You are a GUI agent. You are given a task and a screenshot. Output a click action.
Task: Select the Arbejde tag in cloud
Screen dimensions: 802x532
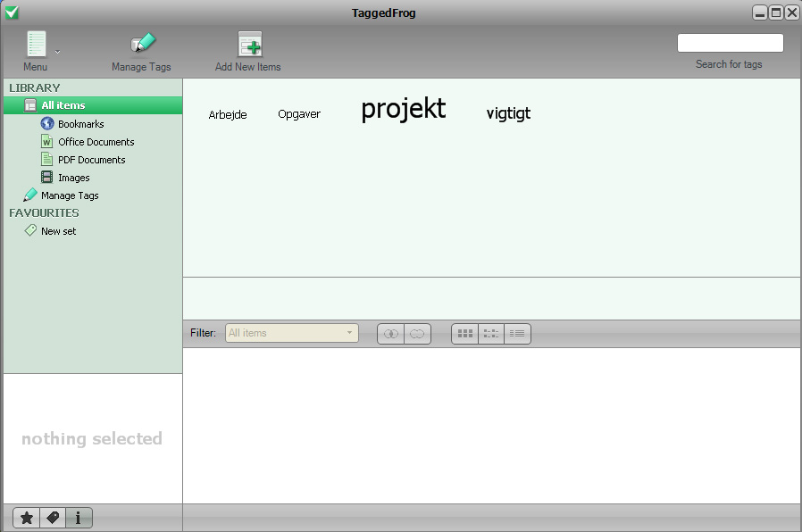coord(228,114)
